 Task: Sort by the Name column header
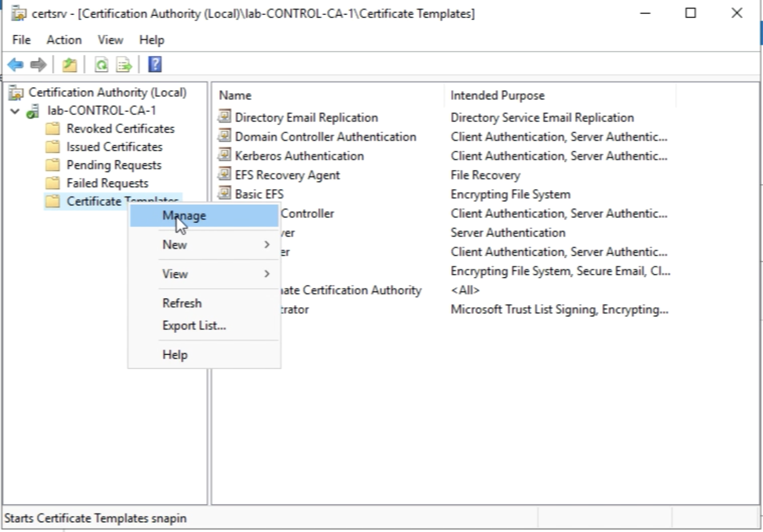[235, 95]
